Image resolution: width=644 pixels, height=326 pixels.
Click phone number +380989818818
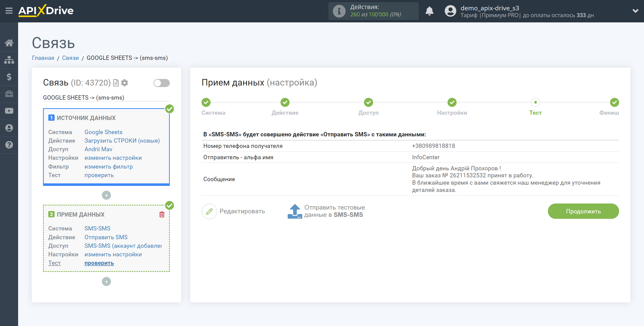[433, 146]
